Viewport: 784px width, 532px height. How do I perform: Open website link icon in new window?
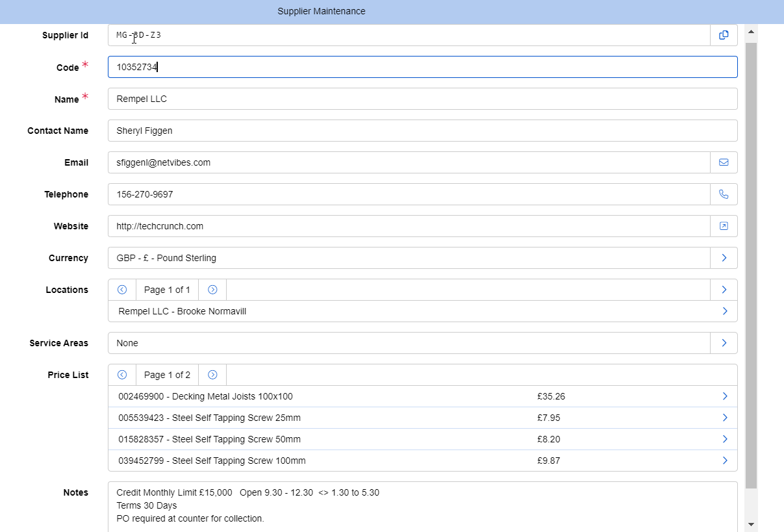[724, 226]
